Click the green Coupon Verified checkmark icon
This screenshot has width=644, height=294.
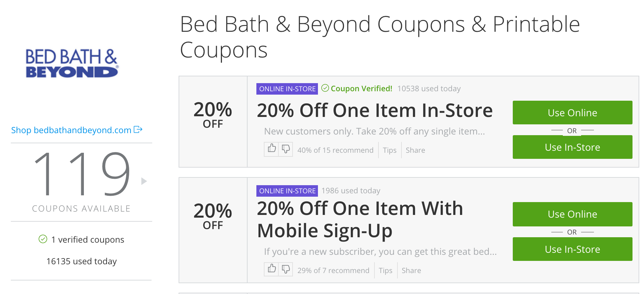coord(325,89)
